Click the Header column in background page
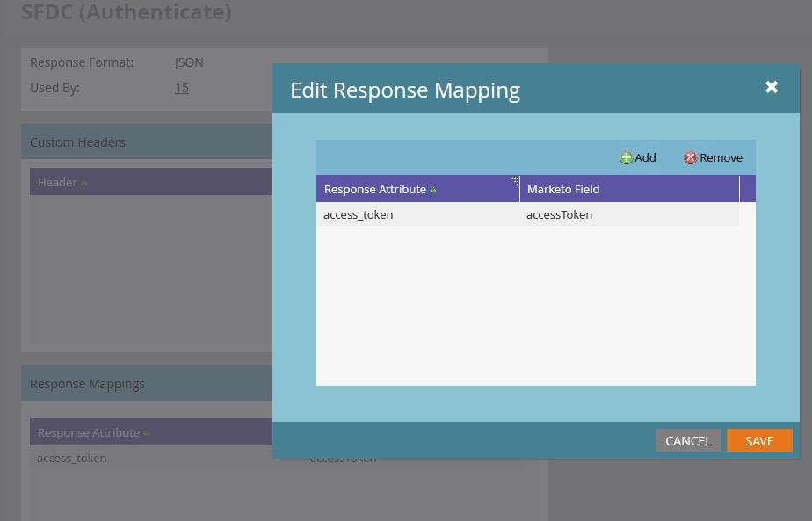 click(150, 182)
